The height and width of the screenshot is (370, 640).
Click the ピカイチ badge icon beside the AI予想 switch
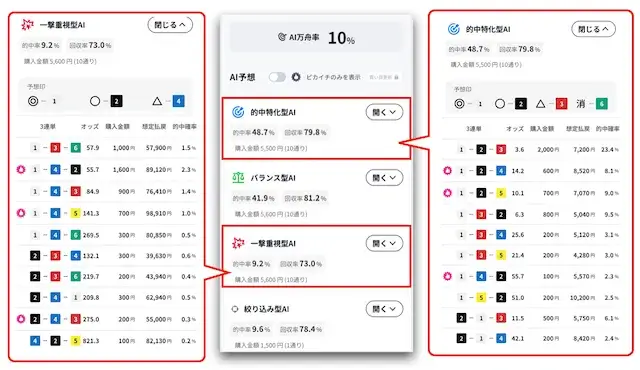click(296, 77)
